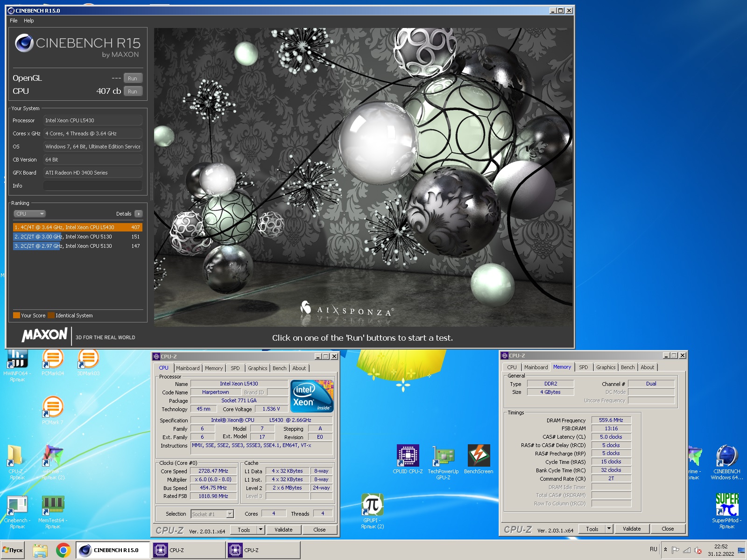
Task: Click RU language indicator in tray
Action: click(653, 549)
